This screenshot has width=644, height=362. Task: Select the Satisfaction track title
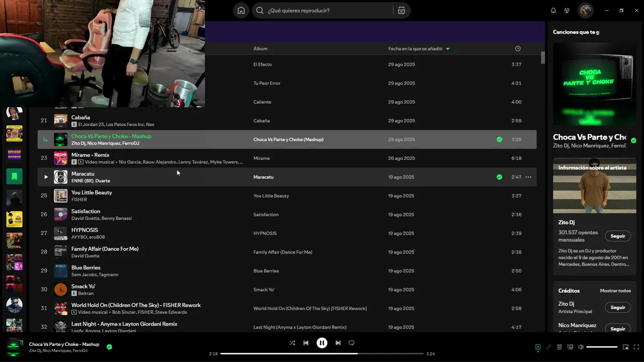pyautogui.click(x=86, y=211)
